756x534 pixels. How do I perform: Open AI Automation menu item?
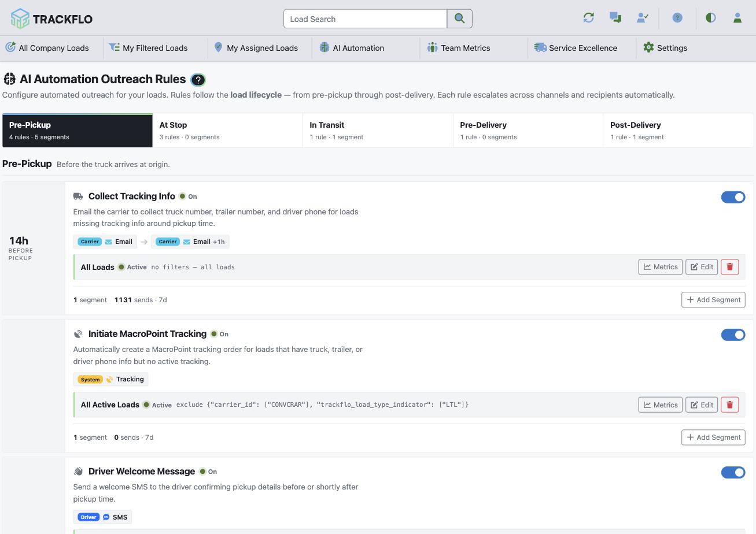coord(352,48)
